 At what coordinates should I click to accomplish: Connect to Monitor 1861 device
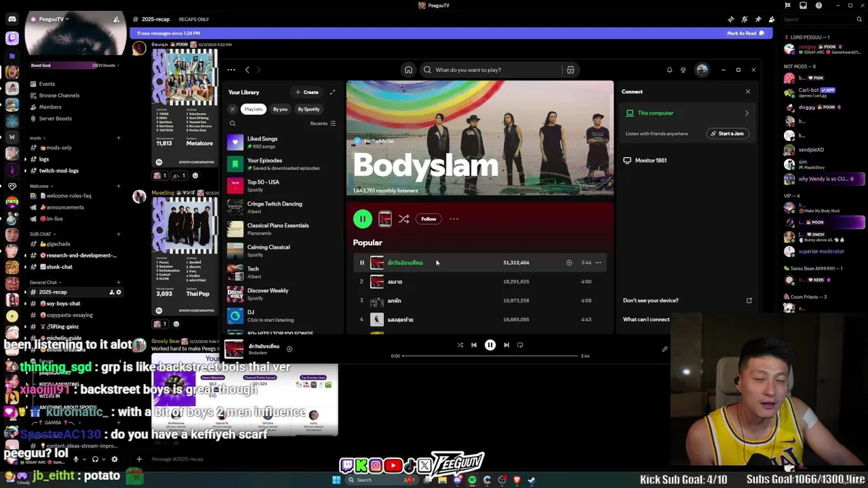tap(688, 161)
